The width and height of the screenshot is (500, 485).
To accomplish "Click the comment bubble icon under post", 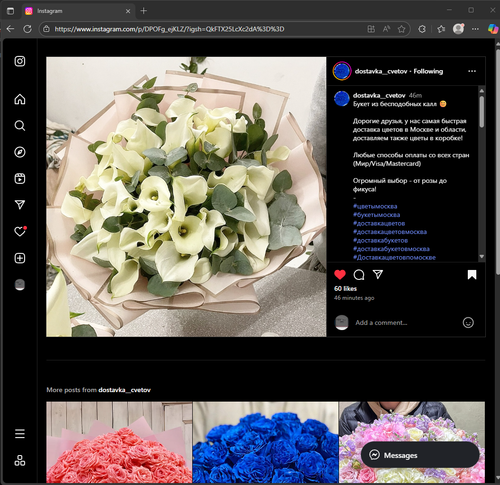I will (x=359, y=275).
